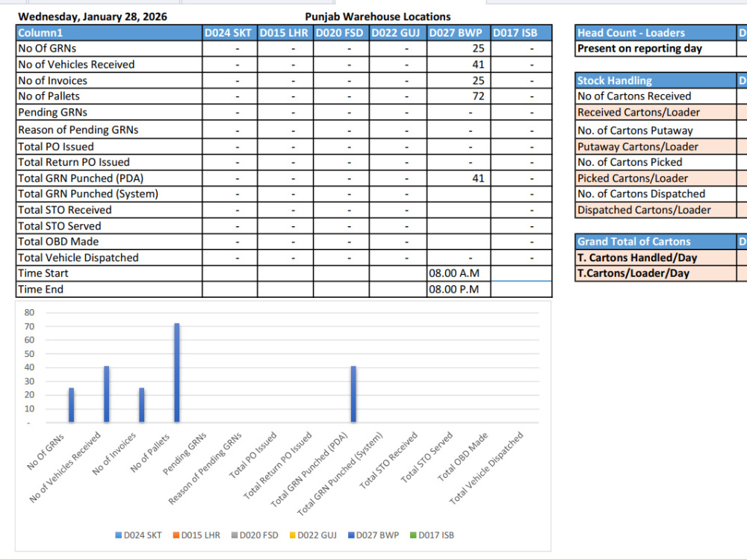Select the Column1 header cell
The width and height of the screenshot is (747, 560).
pos(109,33)
